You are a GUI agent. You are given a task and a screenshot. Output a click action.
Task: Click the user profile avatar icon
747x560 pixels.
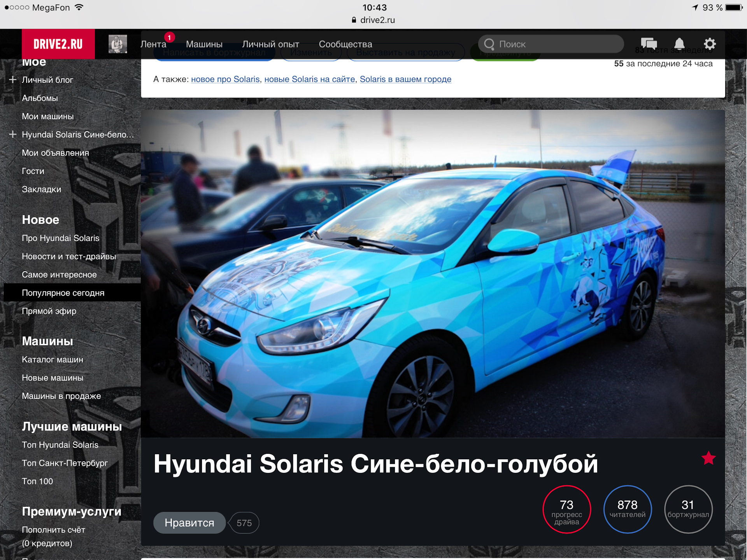pos(117,44)
